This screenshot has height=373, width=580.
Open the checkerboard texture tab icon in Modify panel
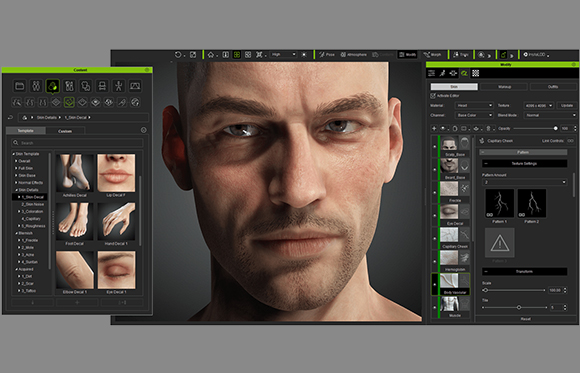click(x=475, y=73)
